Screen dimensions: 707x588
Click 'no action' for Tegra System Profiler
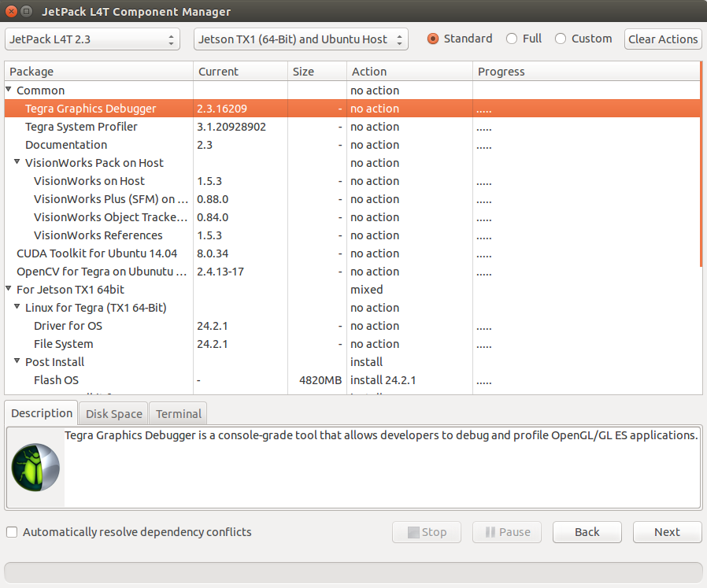pyautogui.click(x=375, y=127)
